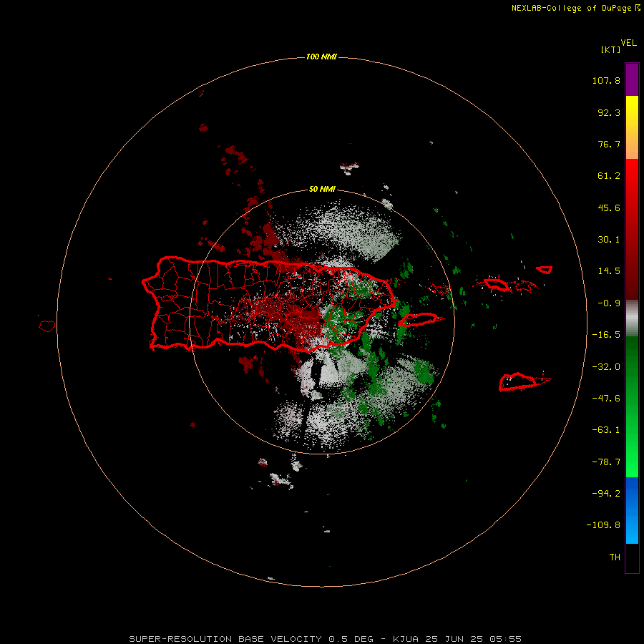
Task: Select the 107.8 value on the velocity scale
Action: point(606,80)
